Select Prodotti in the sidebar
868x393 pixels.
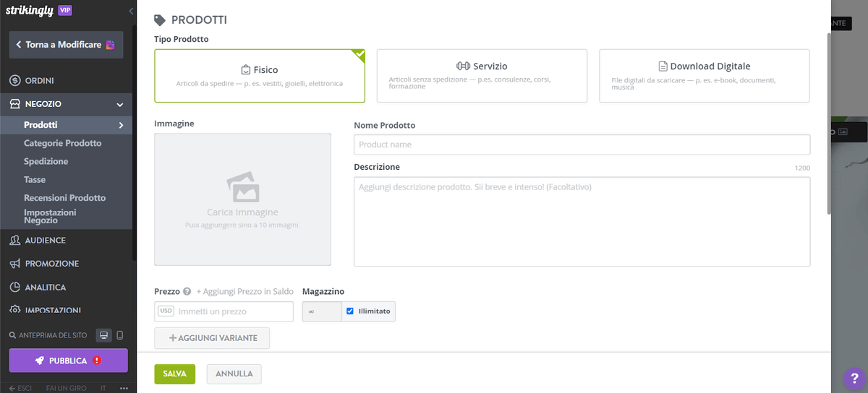(x=66, y=125)
